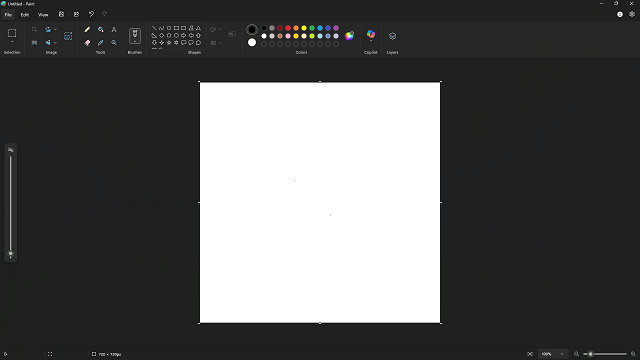
Task: Select the Right arrow shape
Action: (184, 36)
